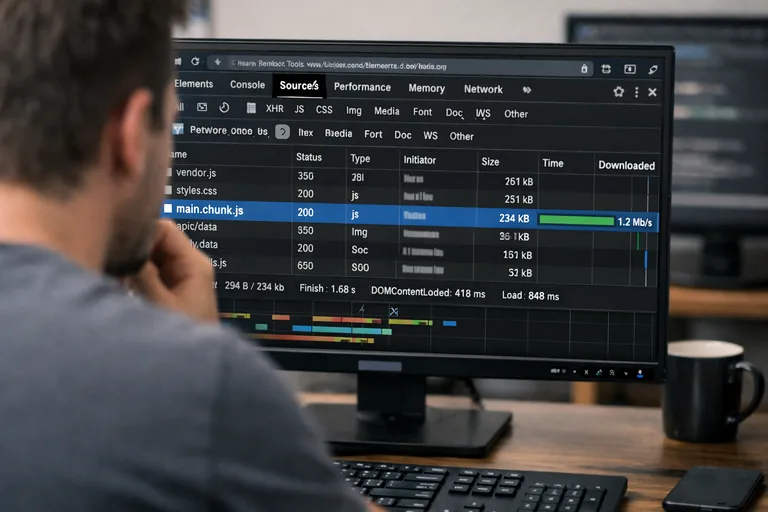Click the clock icon in filter toolbar
Image resolution: width=768 pixels, height=512 pixels.
(224, 108)
